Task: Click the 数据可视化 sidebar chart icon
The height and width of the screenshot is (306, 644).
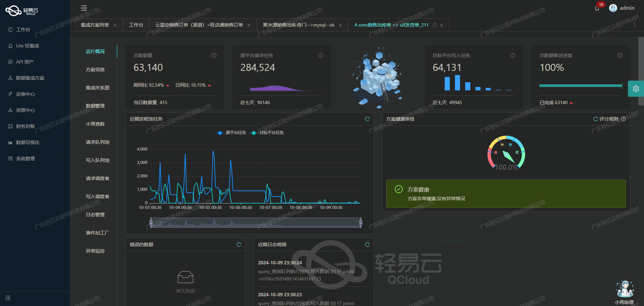Action: click(10, 142)
